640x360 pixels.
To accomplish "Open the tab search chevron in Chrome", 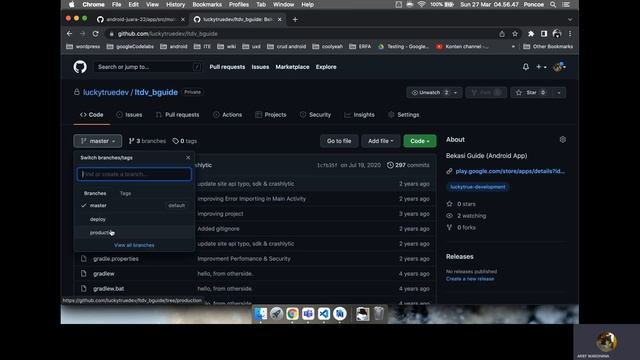I will [570, 19].
